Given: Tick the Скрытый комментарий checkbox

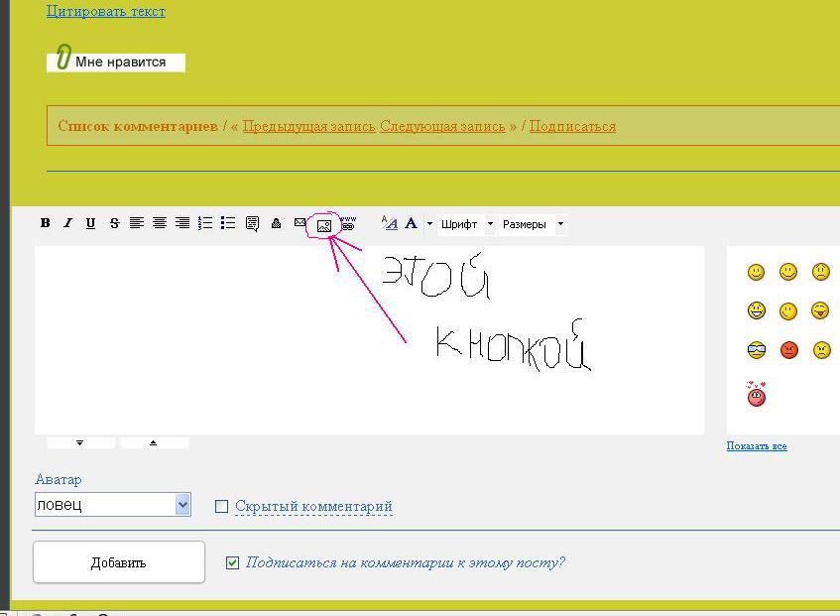Looking at the screenshot, I should coord(221,506).
